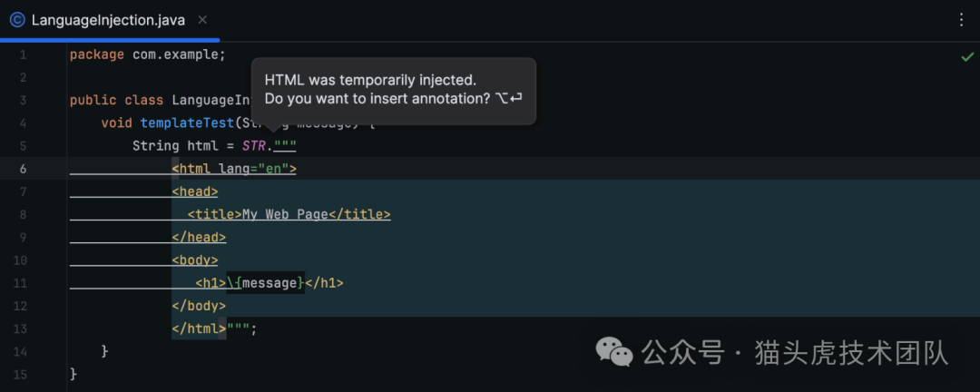
Task: Click the green inspection checkmark indicator
Action: click(967, 57)
